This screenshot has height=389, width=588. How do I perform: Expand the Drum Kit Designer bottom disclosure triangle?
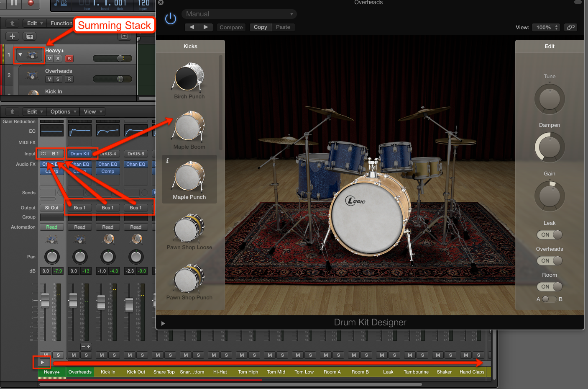[x=163, y=323]
